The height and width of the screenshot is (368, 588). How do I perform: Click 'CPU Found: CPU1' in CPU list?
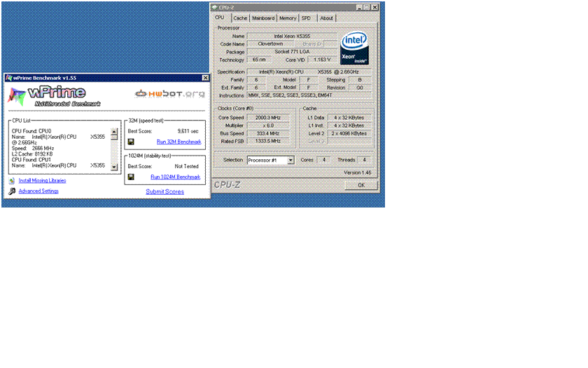click(x=31, y=160)
